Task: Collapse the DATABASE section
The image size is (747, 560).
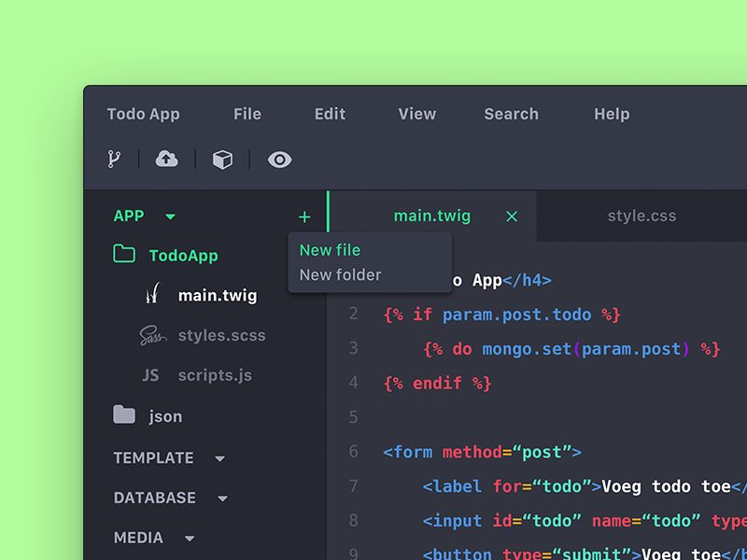Action: (224, 498)
